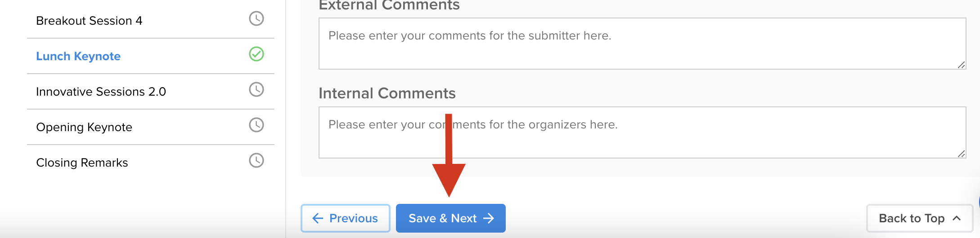Click the right arrow icon on Save & Next

(x=489, y=219)
